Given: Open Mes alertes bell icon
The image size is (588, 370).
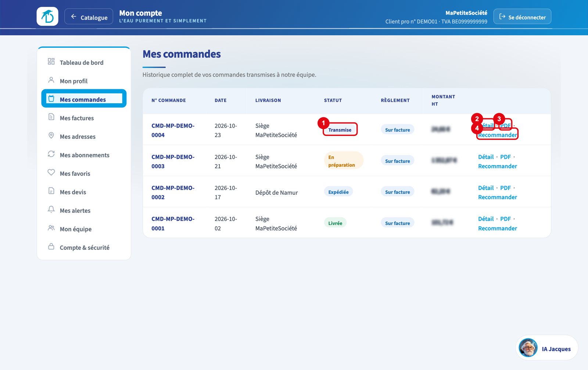Looking at the screenshot, I should [51, 209].
